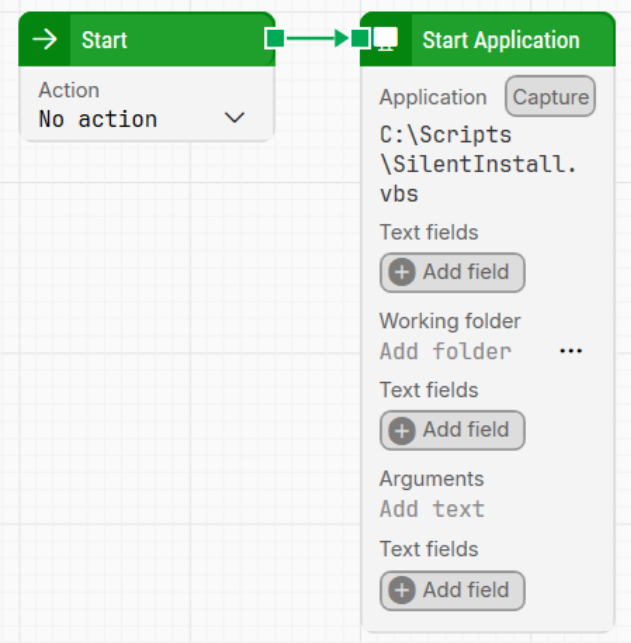Add field under Application text fields
Screen dimensions: 631x643
(x=452, y=272)
